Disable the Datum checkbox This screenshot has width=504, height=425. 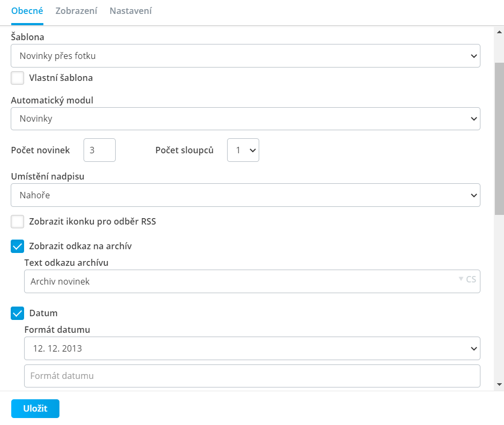17,313
